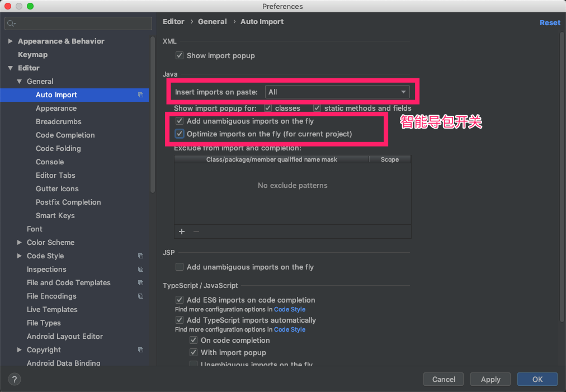Click the Scope column header
The image size is (566, 392).
(390, 159)
